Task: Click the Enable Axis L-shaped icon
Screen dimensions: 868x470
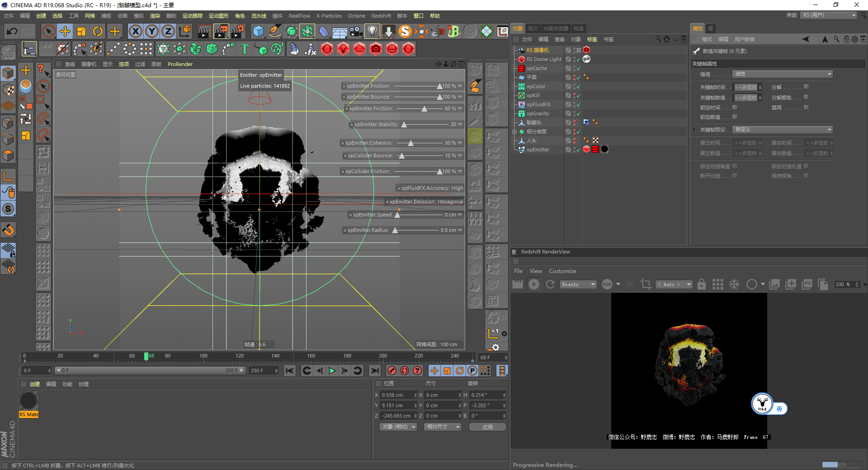Action: click(x=8, y=176)
